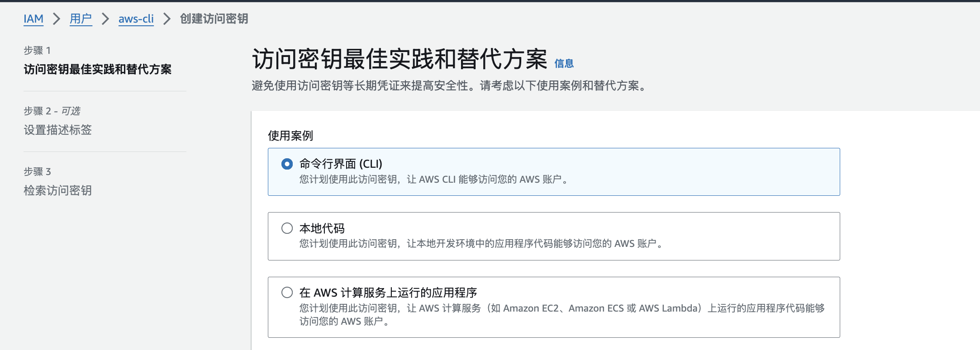The height and width of the screenshot is (350, 980).
Task: Click the 创建访问密钥 breadcrumb text
Action: (214, 19)
